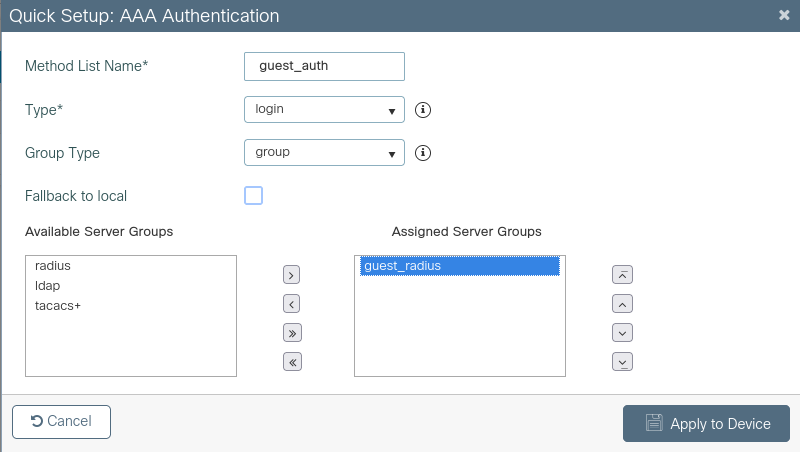Click the info icon beside Type dropdown
800x452 pixels.
point(423,109)
